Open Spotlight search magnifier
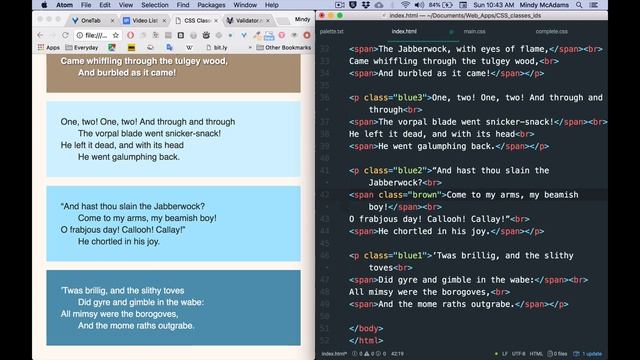The height and width of the screenshot is (360, 640). click(x=579, y=5)
